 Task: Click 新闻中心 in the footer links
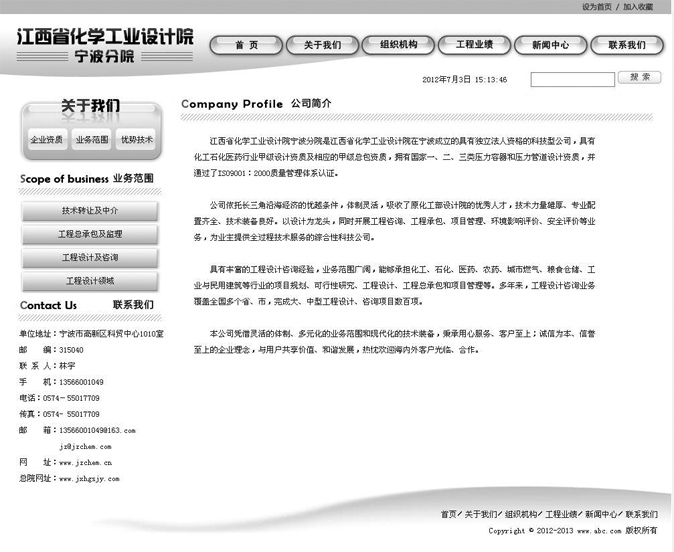602,514
